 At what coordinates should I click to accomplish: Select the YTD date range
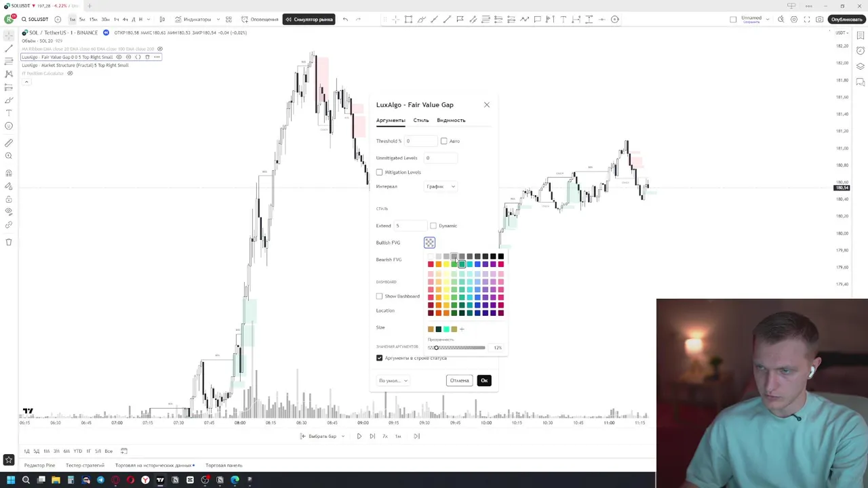pos(77,451)
